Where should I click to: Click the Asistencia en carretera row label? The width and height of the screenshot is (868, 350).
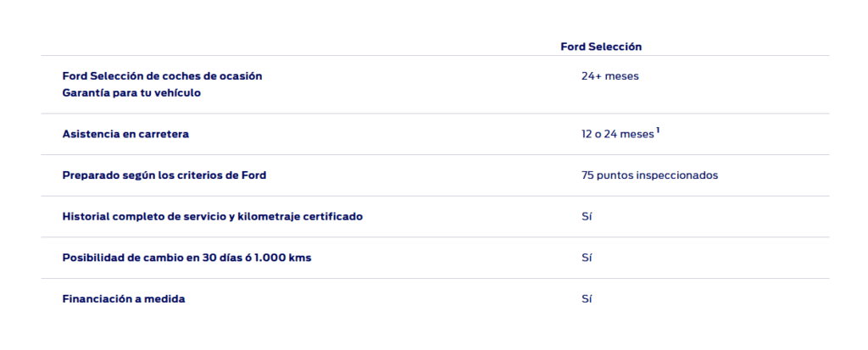click(125, 134)
